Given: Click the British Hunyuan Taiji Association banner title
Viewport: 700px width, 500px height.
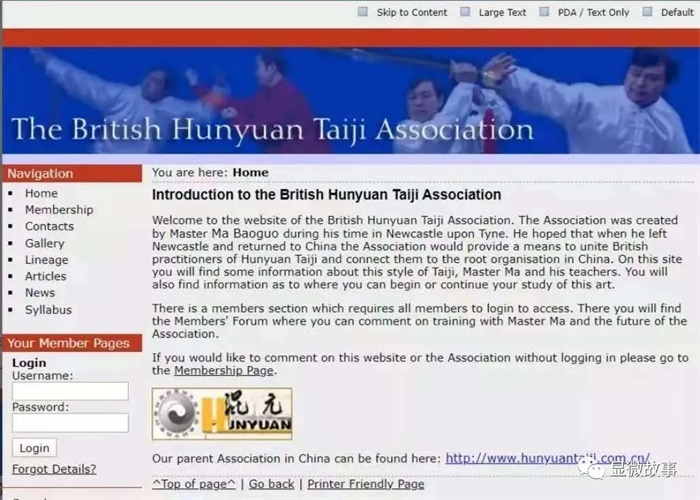Looking at the screenshot, I should [x=272, y=130].
